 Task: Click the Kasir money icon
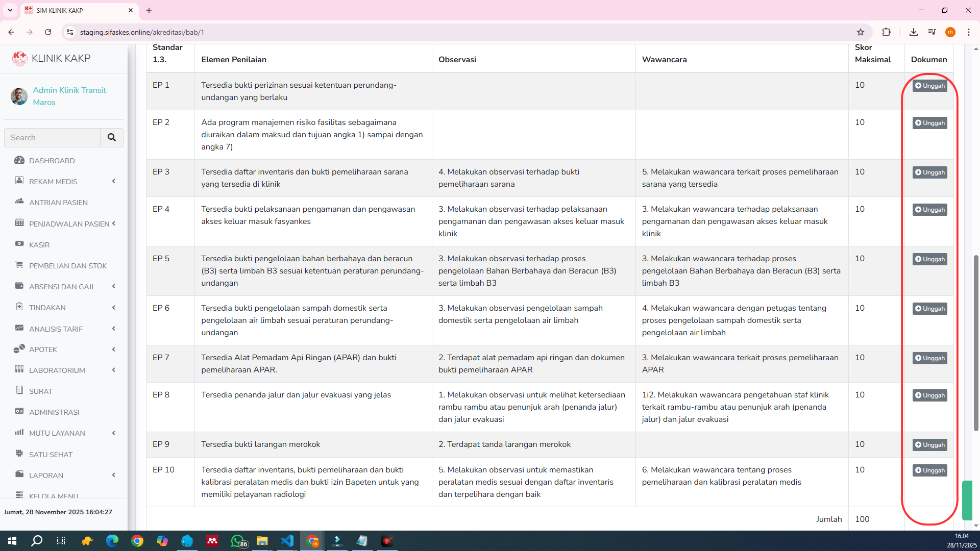pyautogui.click(x=19, y=244)
